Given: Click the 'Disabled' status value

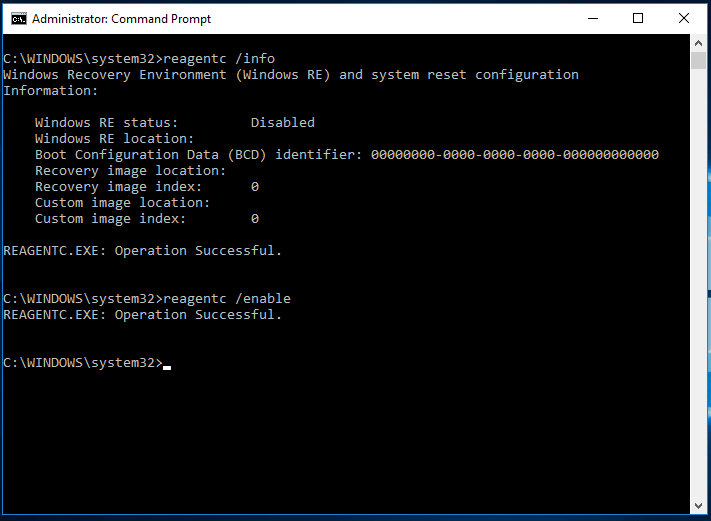Looking at the screenshot, I should (282, 123).
